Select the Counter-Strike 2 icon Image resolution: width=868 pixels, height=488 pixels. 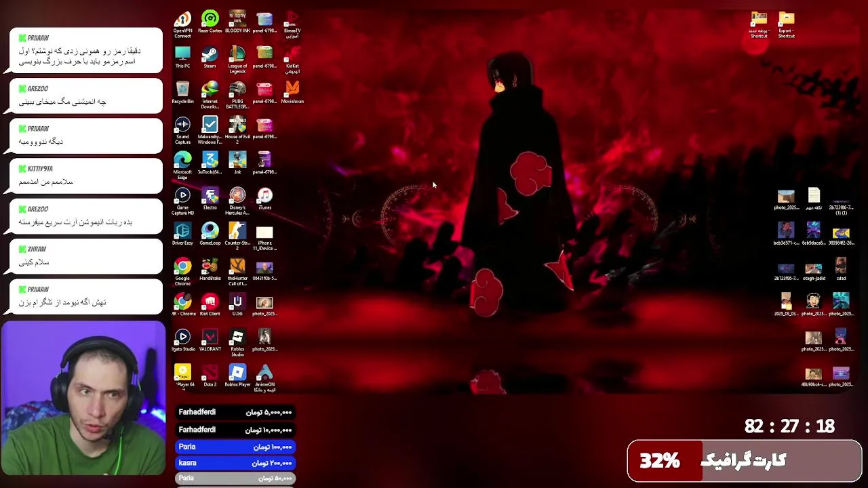point(237,237)
